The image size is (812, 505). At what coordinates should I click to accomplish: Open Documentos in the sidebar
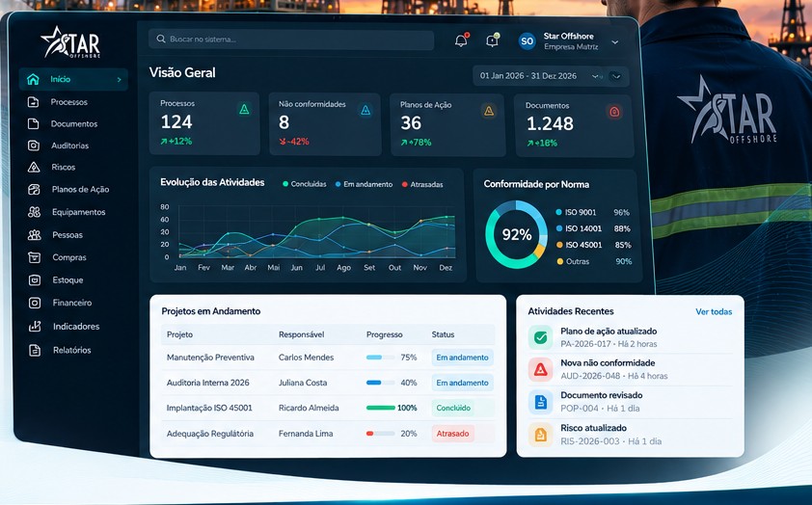(x=74, y=123)
